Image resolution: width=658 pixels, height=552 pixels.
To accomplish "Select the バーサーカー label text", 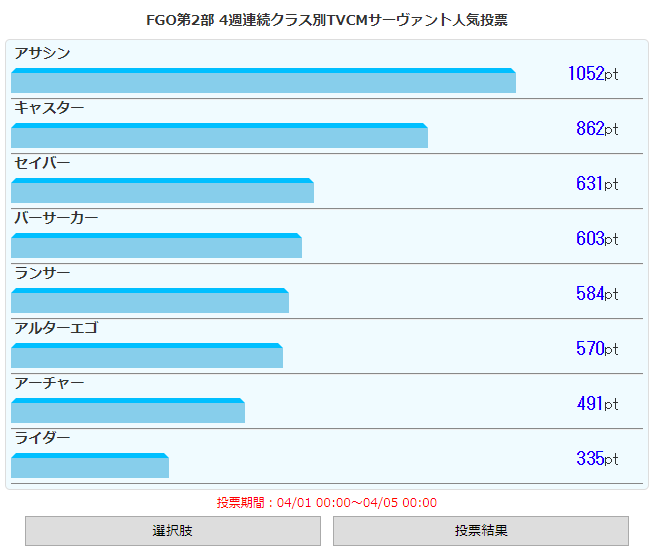I will [56, 218].
